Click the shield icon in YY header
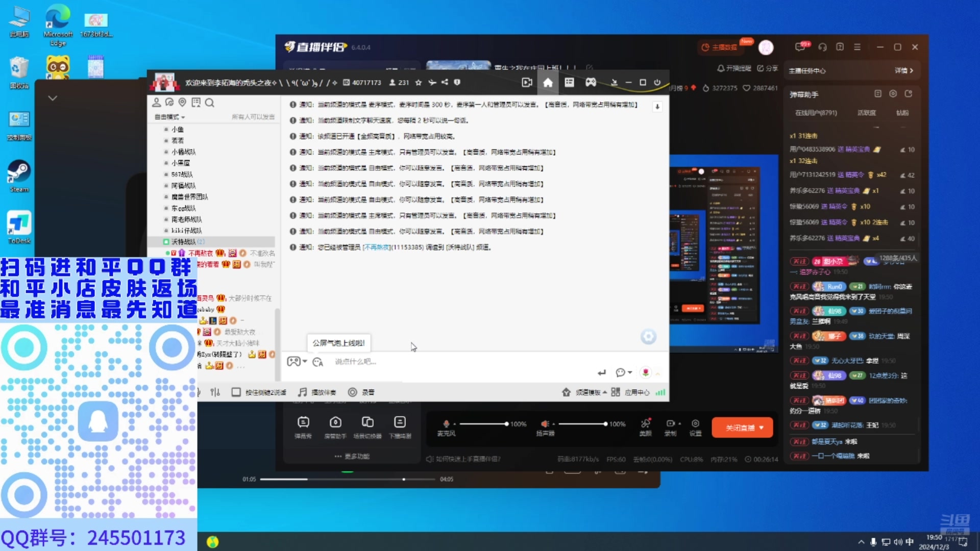 (457, 83)
